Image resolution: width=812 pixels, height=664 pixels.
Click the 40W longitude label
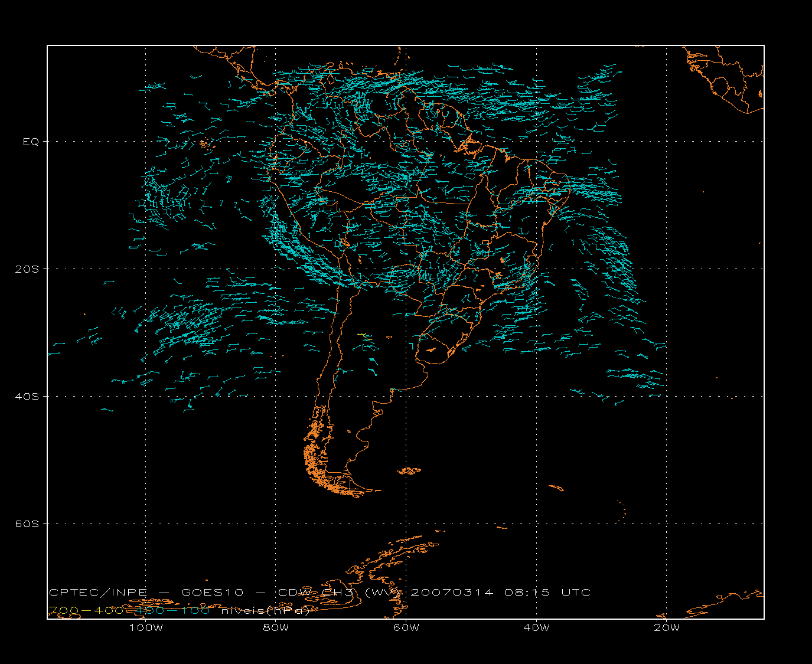(x=536, y=627)
